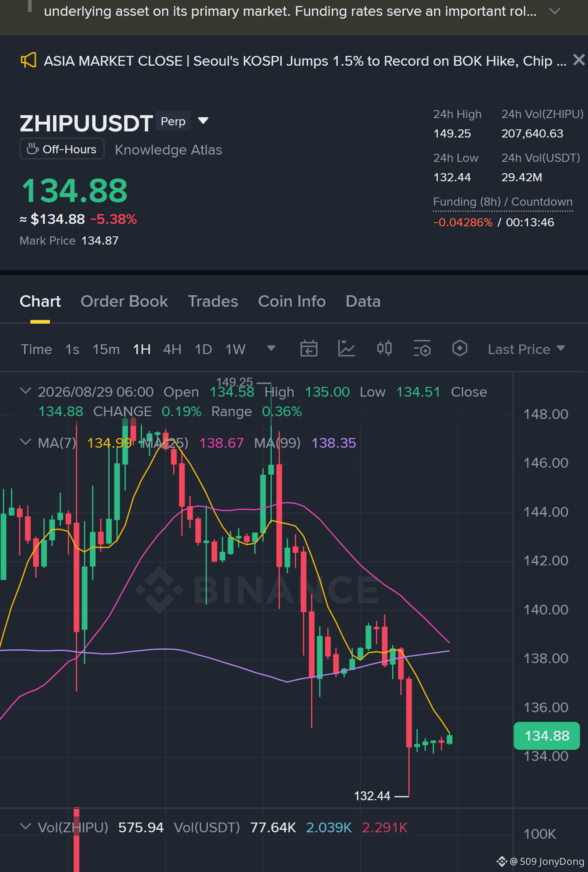Open the hexagon chart preferences icon
Image resolution: width=588 pixels, height=872 pixels.
(x=460, y=348)
